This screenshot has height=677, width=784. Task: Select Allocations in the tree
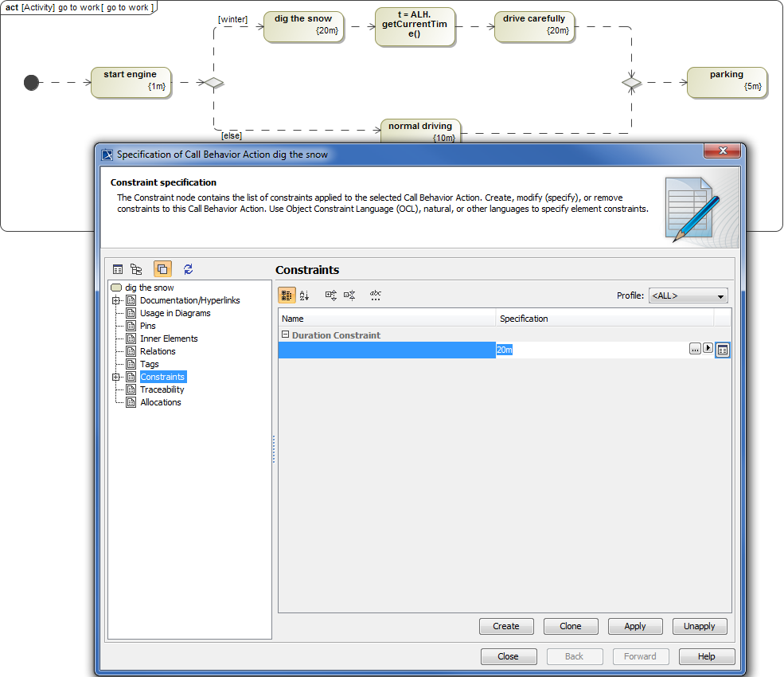160,402
